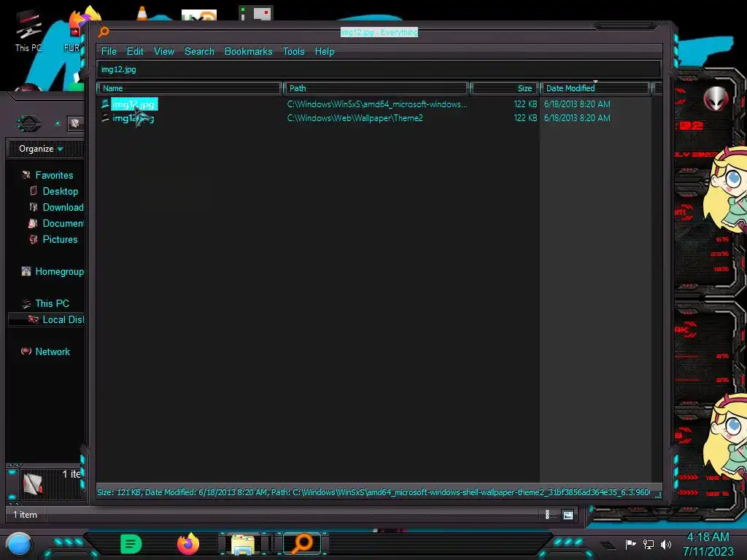Open the View menu in Everything
The image size is (747, 560).
pos(164,52)
